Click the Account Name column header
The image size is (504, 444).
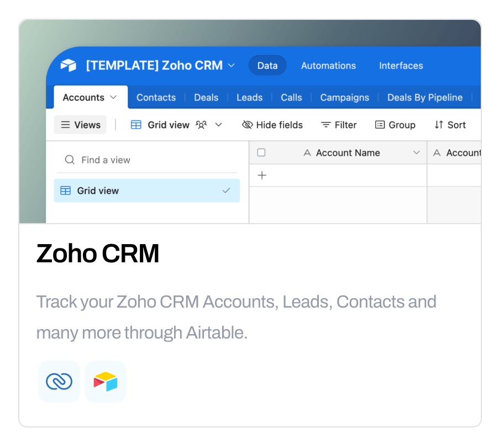click(x=338, y=152)
